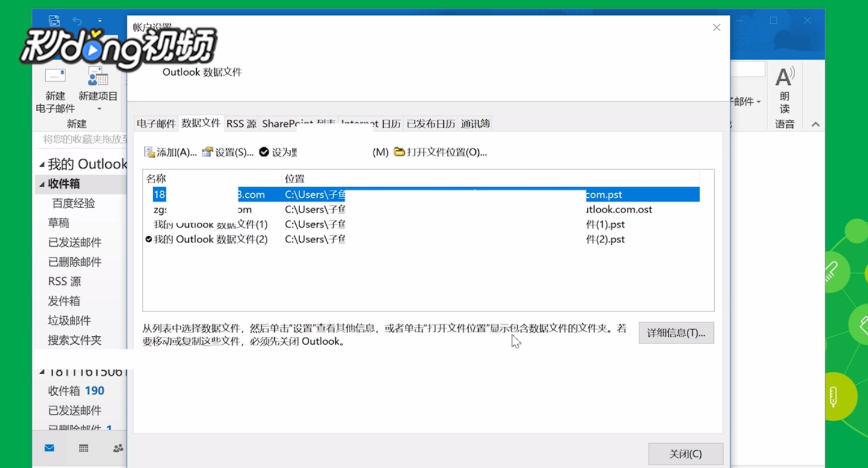The height and width of the screenshot is (468, 868).
Task: Open the RSS 源 folder in sidebar
Action: pos(64,282)
